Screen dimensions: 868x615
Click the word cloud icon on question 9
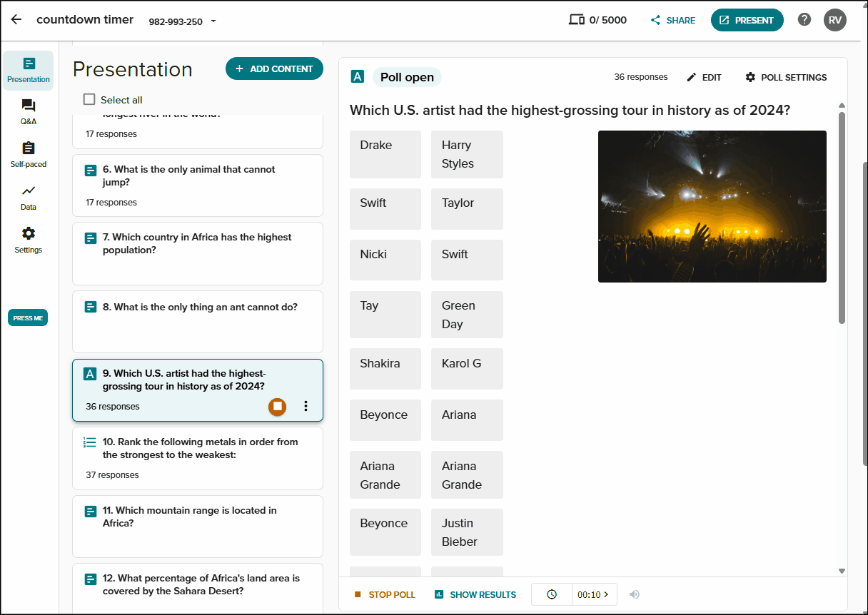click(90, 375)
